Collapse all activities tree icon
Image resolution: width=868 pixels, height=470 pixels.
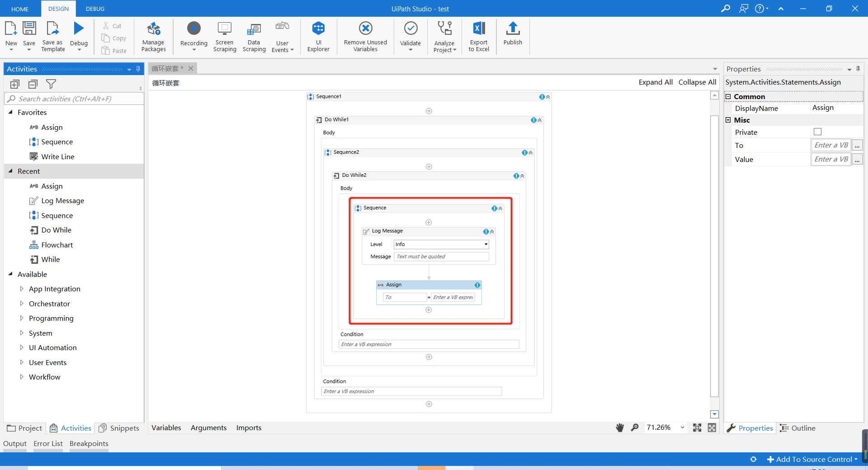33,84
